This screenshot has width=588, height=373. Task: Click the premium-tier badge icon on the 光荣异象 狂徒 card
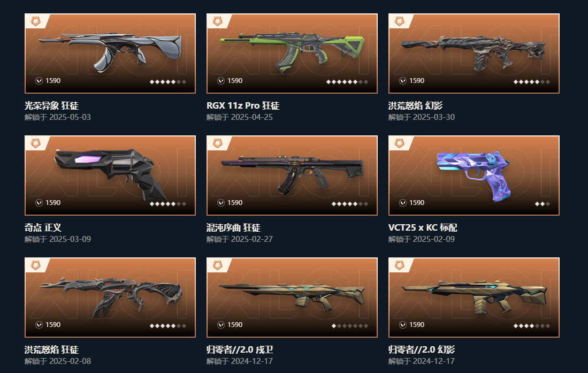(36, 21)
